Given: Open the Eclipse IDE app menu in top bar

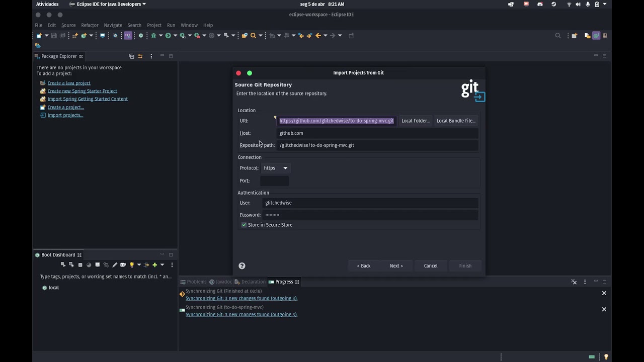Looking at the screenshot, I should pos(108,4).
